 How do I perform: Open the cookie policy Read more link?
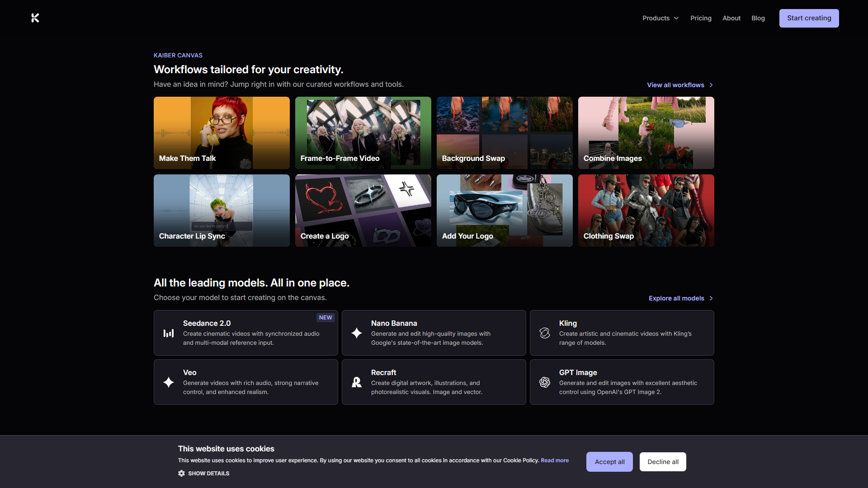click(x=555, y=460)
